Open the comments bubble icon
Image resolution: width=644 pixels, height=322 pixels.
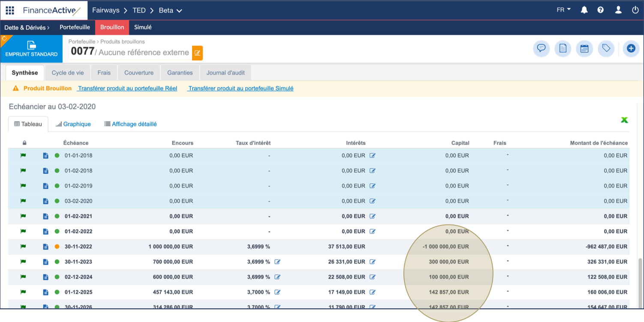pos(541,49)
